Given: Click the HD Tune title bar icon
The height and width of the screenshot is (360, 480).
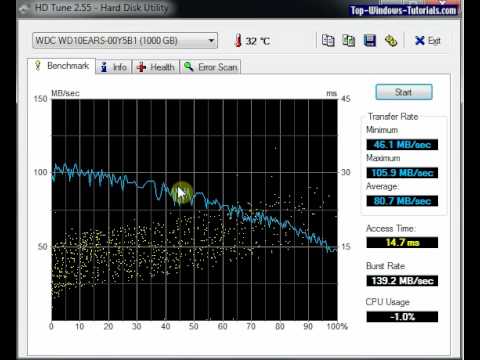Looking at the screenshot, I should tap(24, 9).
